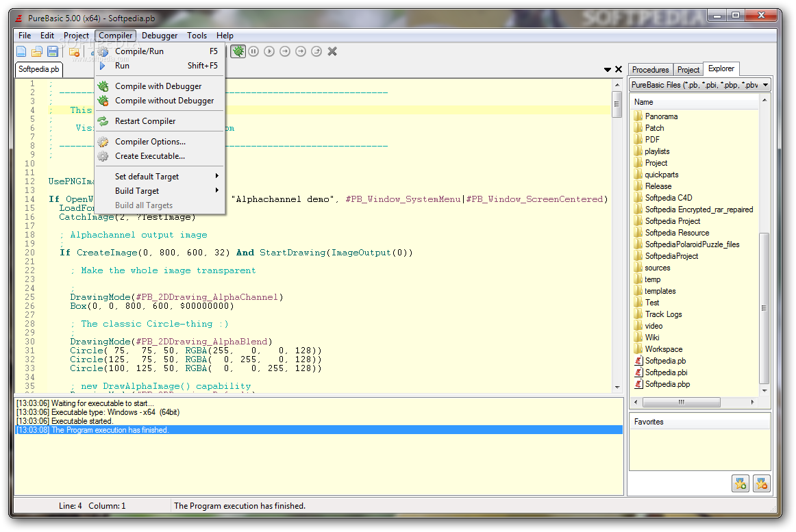Click the first debugger Step arrow icon
The height and width of the screenshot is (532, 796).
[x=285, y=51]
